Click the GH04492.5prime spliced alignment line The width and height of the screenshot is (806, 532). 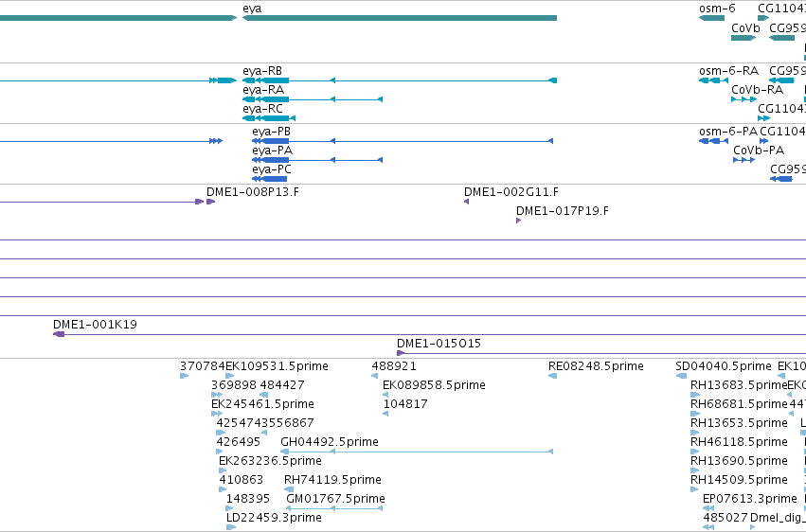(416, 452)
